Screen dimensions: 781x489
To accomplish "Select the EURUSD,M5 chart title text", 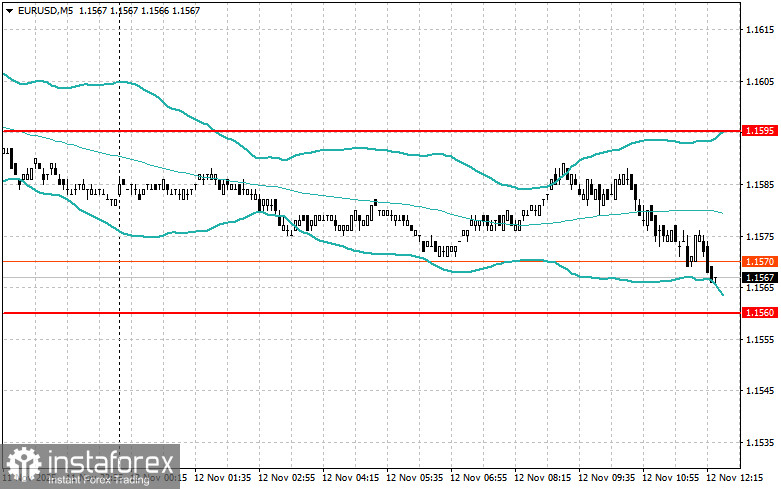I will pyautogui.click(x=45, y=10).
